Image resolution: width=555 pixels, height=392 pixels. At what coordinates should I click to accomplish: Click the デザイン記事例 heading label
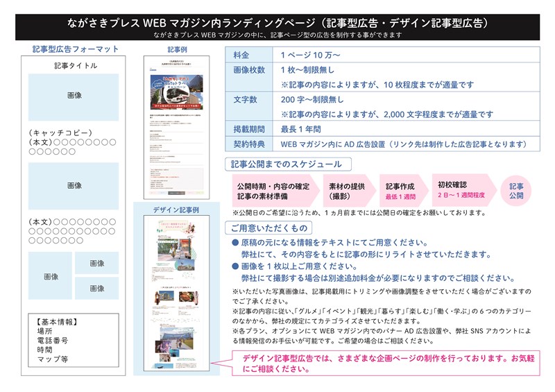[176, 210]
